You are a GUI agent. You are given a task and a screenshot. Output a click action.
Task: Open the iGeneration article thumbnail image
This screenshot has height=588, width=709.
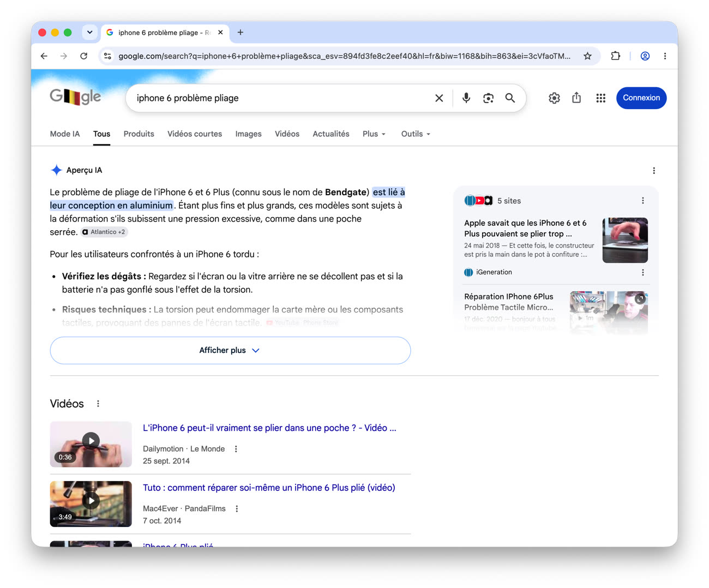pyautogui.click(x=625, y=240)
